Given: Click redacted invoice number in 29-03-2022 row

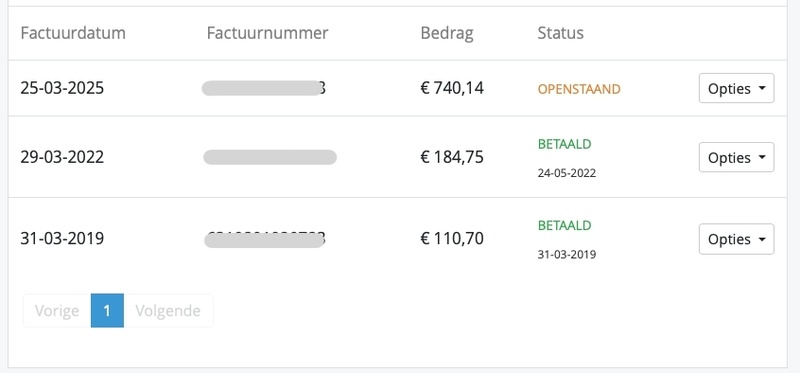Looking at the screenshot, I should pos(270,157).
